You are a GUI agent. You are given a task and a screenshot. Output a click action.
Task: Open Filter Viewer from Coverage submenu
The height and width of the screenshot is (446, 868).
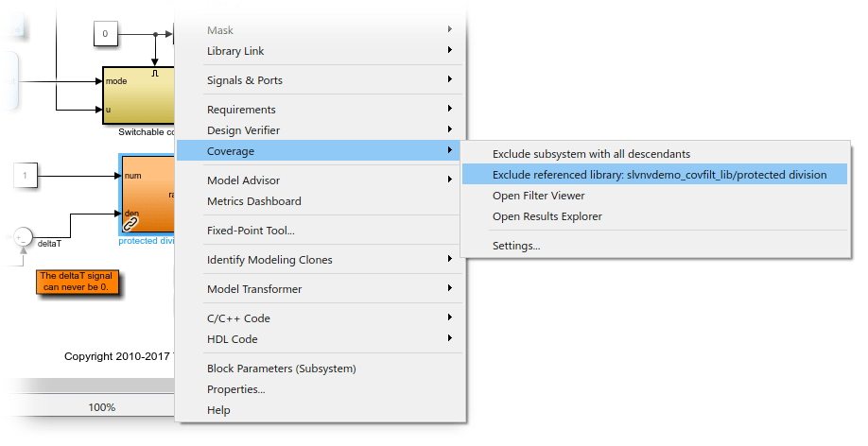pyautogui.click(x=538, y=196)
